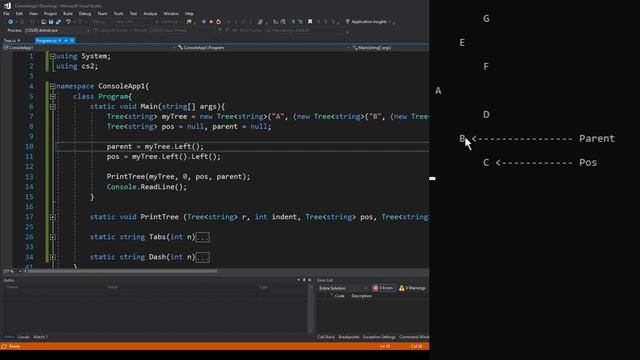The height and width of the screenshot is (360, 640).
Task: Open the Edit menu
Action: click(x=19, y=13)
